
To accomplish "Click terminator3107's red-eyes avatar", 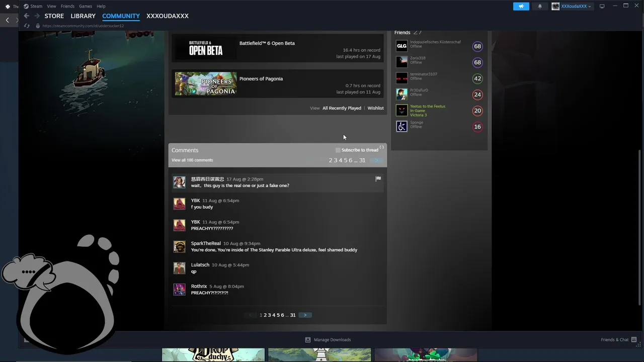I will pyautogui.click(x=401, y=78).
